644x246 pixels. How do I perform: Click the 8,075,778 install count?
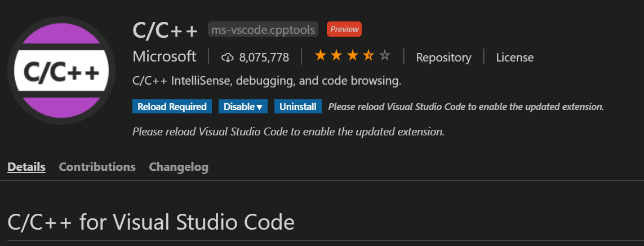tap(264, 57)
